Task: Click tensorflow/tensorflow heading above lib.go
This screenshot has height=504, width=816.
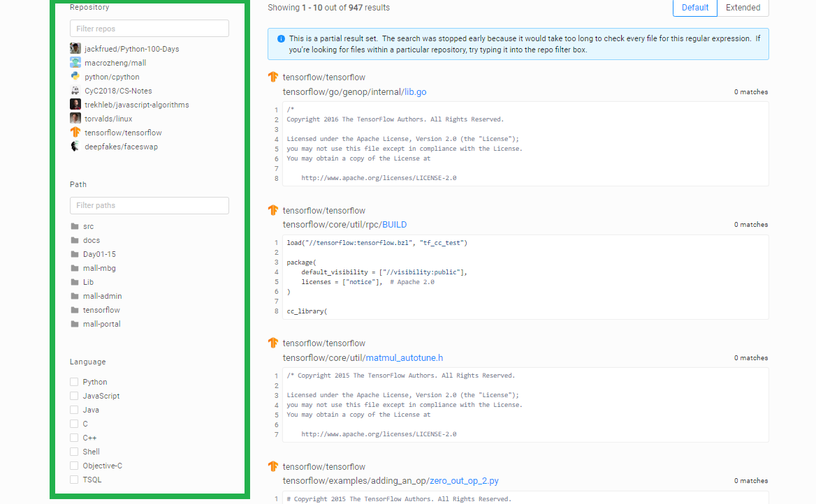Action: click(323, 77)
